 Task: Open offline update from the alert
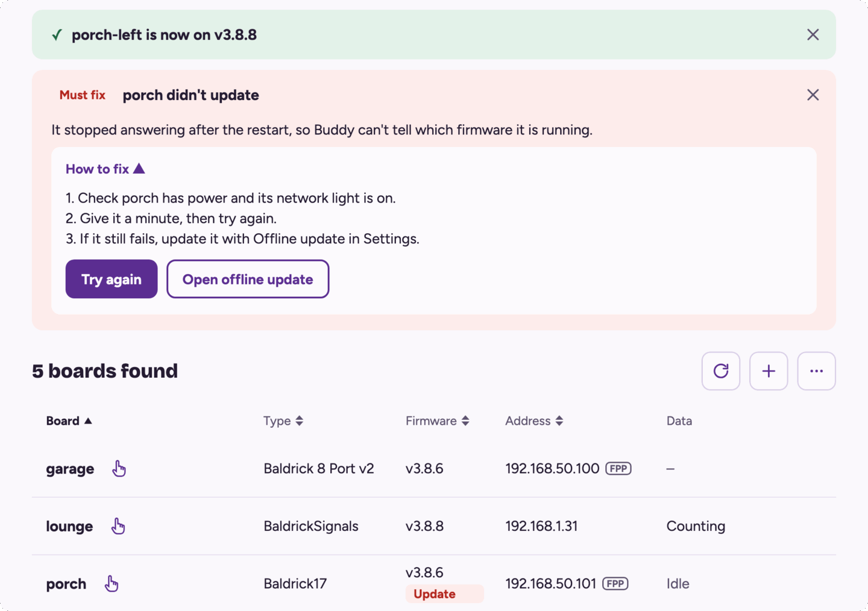[248, 279]
